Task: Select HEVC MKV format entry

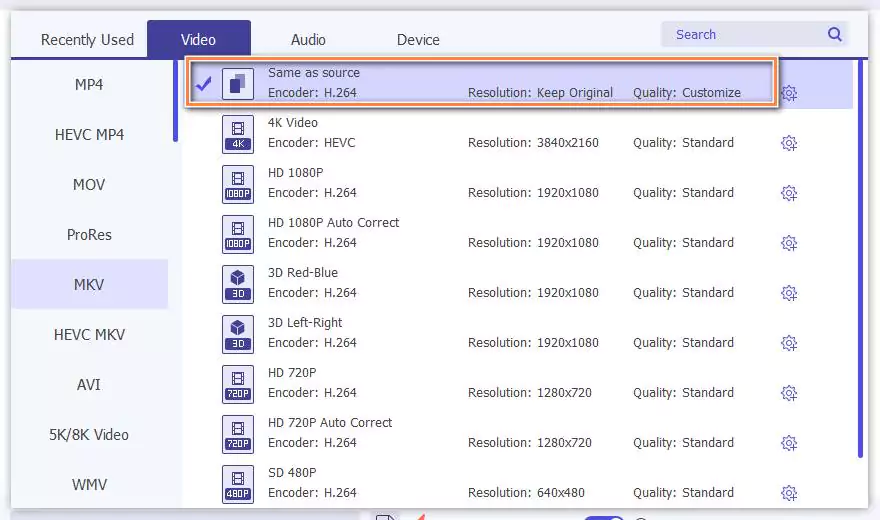Action: point(89,334)
